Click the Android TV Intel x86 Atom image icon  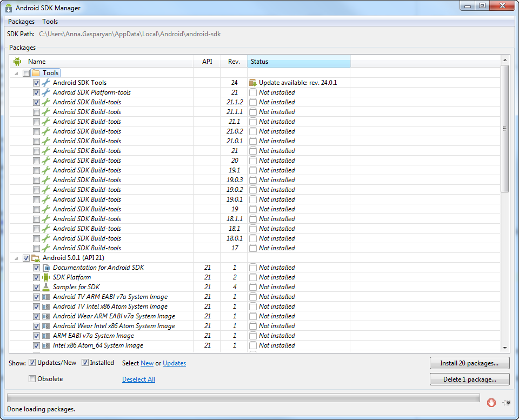46,306
